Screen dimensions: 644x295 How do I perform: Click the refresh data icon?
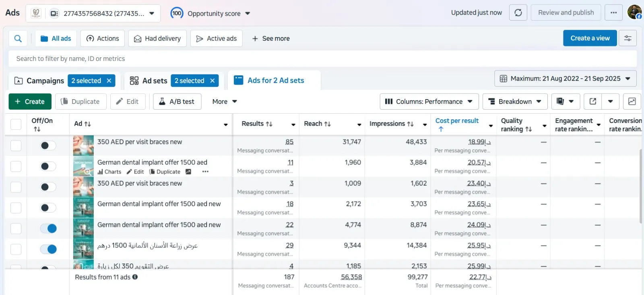coord(518,12)
